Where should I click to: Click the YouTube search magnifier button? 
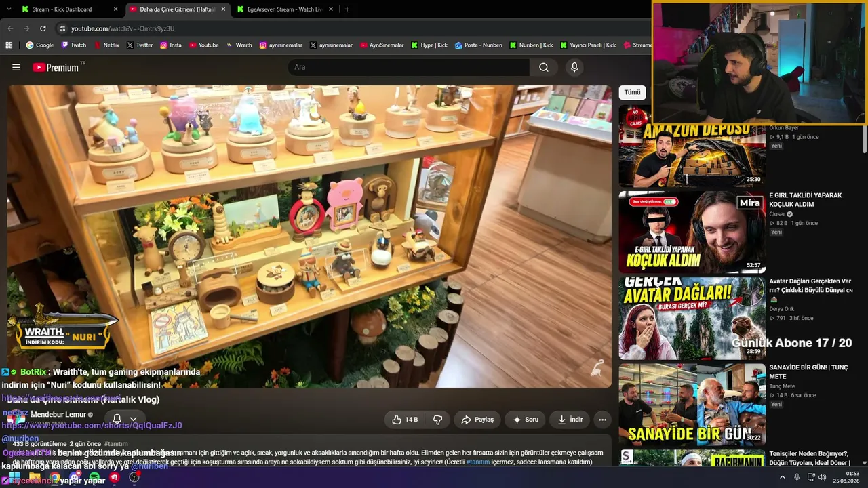544,67
